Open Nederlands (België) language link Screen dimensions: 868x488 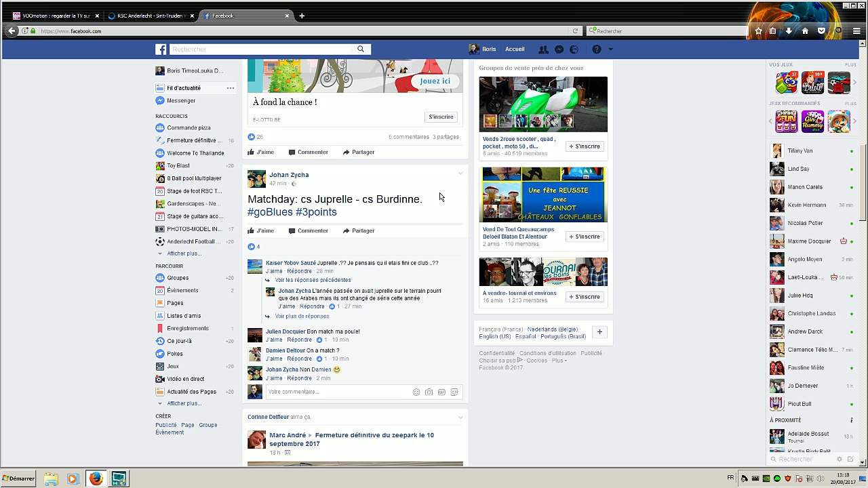(x=552, y=329)
